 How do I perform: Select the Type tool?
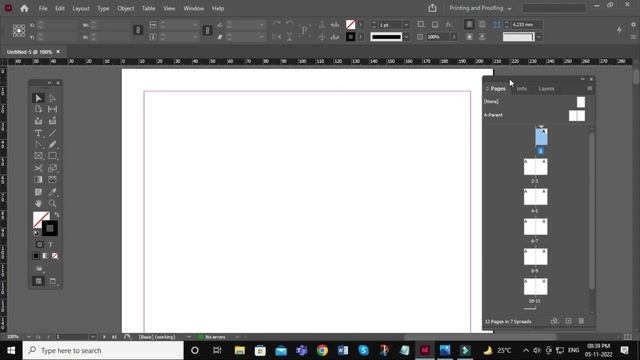click(x=38, y=133)
